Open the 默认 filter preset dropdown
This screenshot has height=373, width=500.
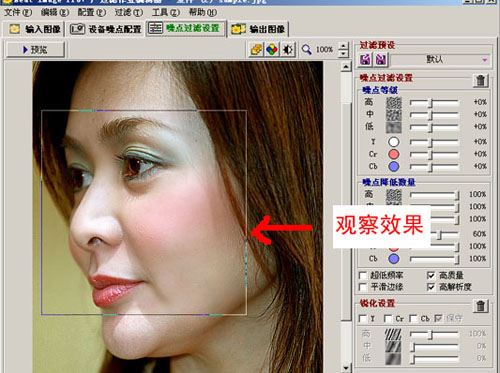(x=440, y=60)
